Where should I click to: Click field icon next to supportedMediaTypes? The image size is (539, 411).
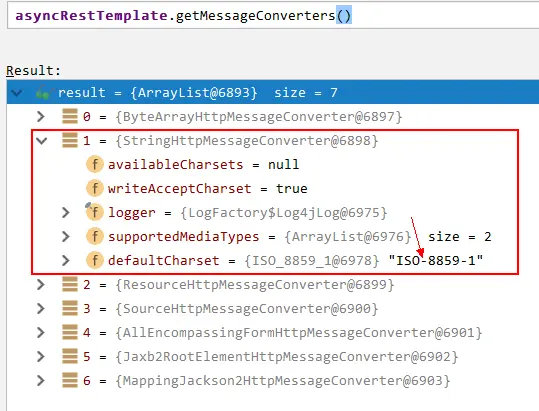click(x=95, y=237)
